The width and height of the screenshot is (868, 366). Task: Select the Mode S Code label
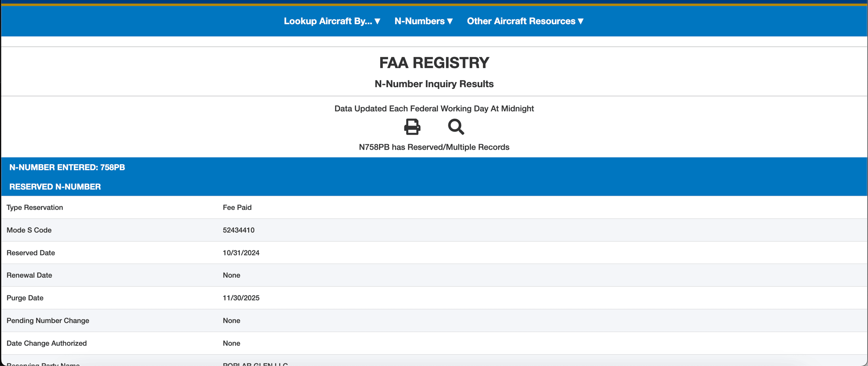(29, 230)
